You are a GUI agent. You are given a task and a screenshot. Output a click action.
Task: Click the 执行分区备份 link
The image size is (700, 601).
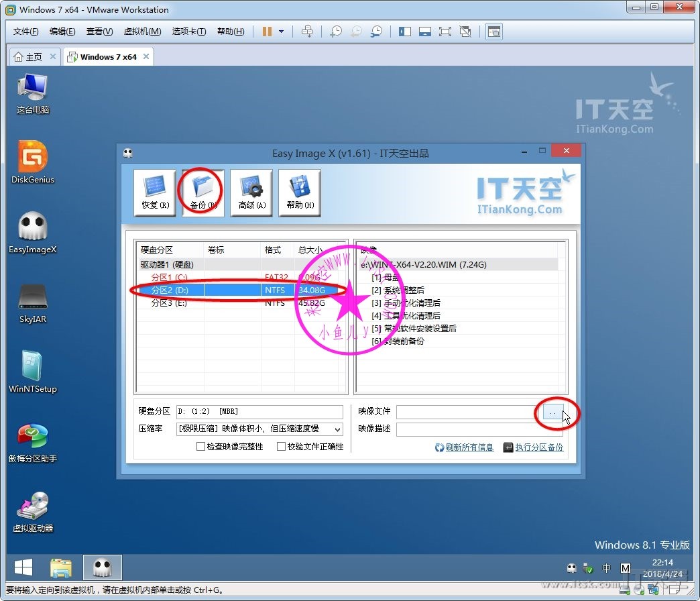tap(538, 447)
